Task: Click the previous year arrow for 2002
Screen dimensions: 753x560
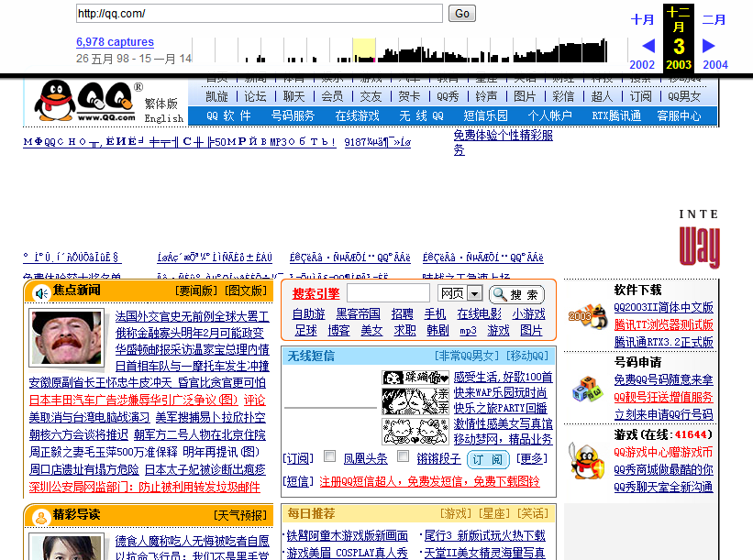Action: coord(648,46)
